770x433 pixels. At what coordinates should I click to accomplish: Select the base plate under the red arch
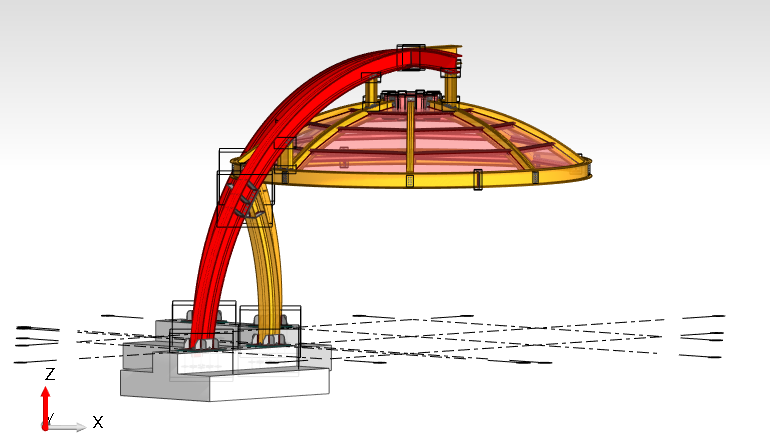point(205,343)
